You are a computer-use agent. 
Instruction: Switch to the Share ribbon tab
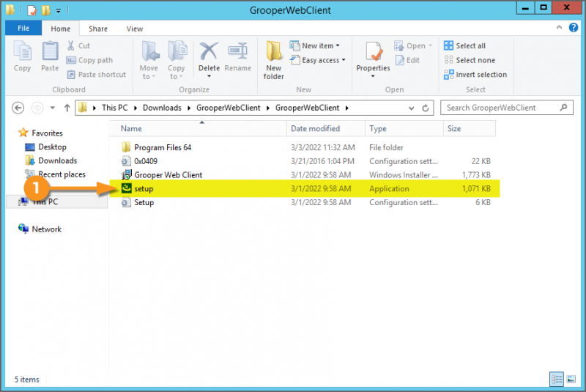tap(98, 29)
